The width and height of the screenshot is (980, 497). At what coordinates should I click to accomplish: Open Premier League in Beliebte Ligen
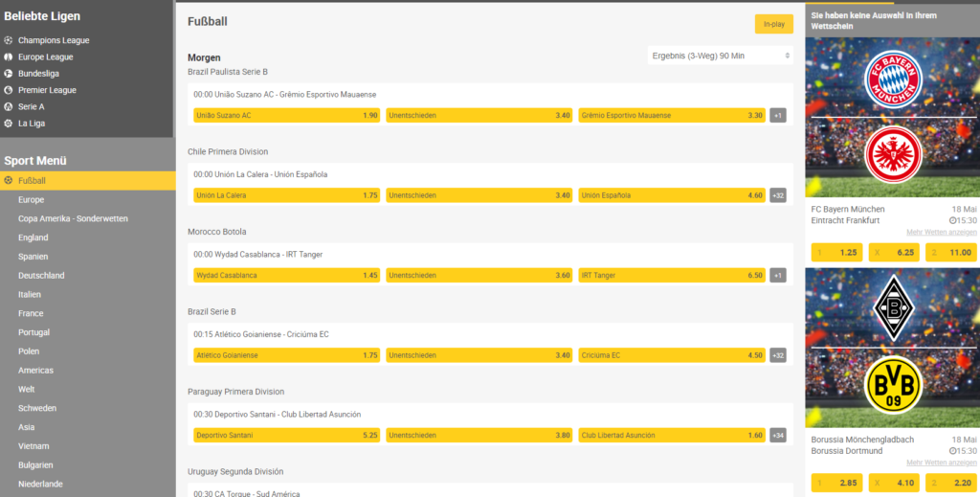tap(48, 90)
